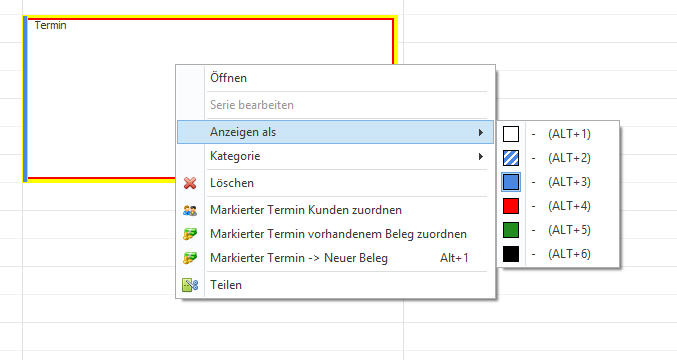Click the icon beside Neuer Beleg entry
Screen dimensions: 677x360
(190, 258)
